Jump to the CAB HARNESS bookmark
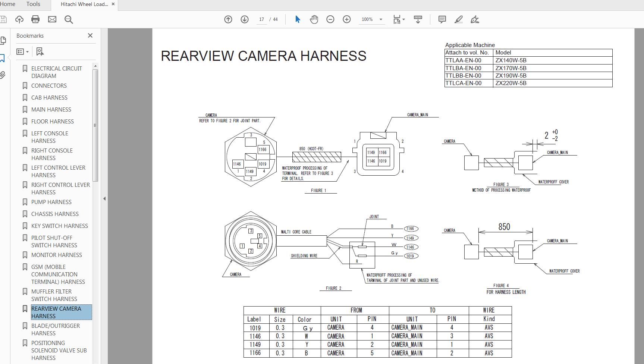The height and width of the screenshot is (364, 644). (49, 97)
